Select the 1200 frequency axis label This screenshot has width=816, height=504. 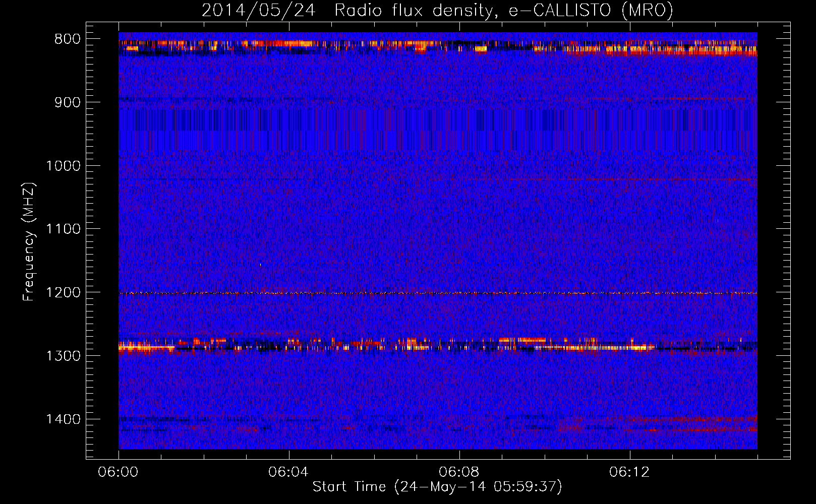coord(63,293)
